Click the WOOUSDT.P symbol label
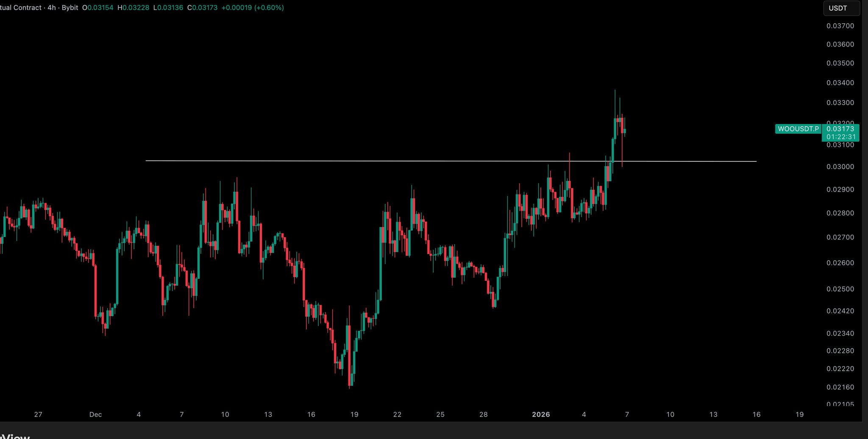The image size is (868, 439). (x=798, y=129)
